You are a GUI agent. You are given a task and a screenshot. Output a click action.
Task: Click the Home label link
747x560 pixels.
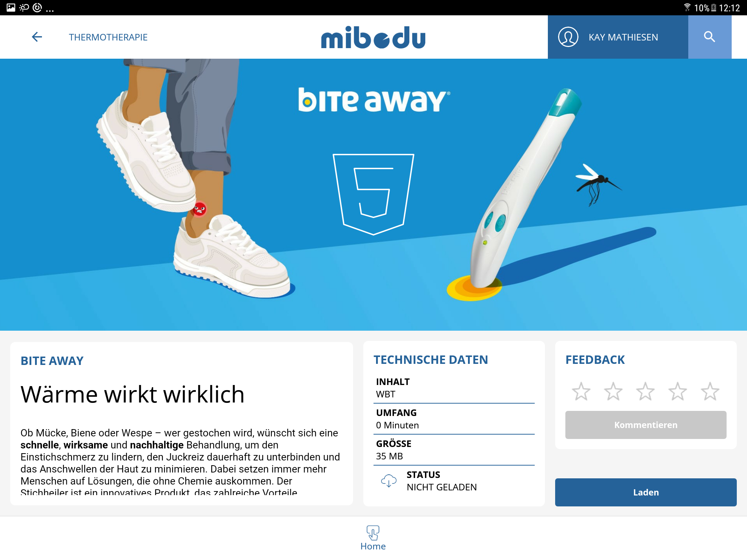(373, 546)
